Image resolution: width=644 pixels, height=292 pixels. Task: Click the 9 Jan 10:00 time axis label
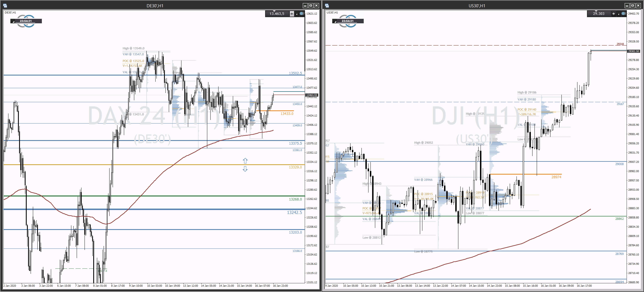click(136, 286)
